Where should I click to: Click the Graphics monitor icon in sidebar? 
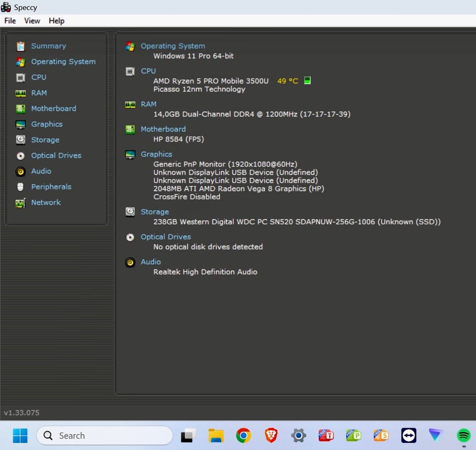(x=20, y=124)
